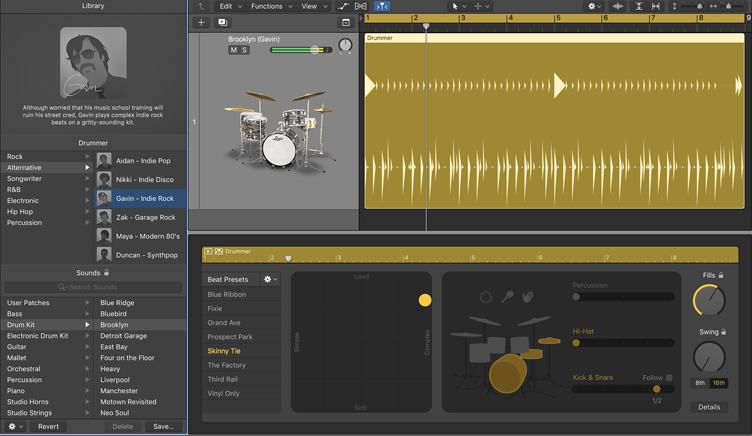Click the track pan knob
This screenshot has width=752, height=436.
click(345, 46)
